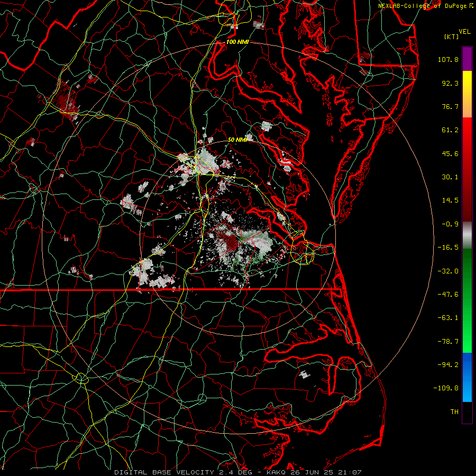Pick the black TH segment of the velocity bar
Screen dimensions: 476x476
point(467,413)
